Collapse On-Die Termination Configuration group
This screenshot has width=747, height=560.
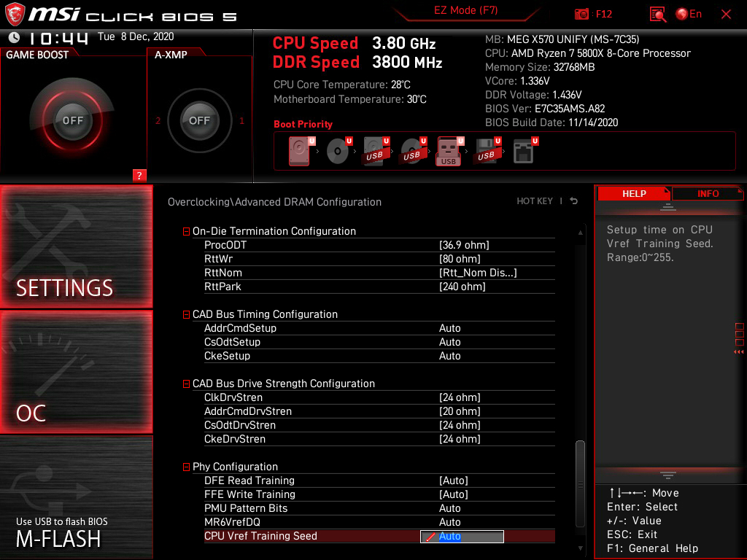(x=186, y=232)
